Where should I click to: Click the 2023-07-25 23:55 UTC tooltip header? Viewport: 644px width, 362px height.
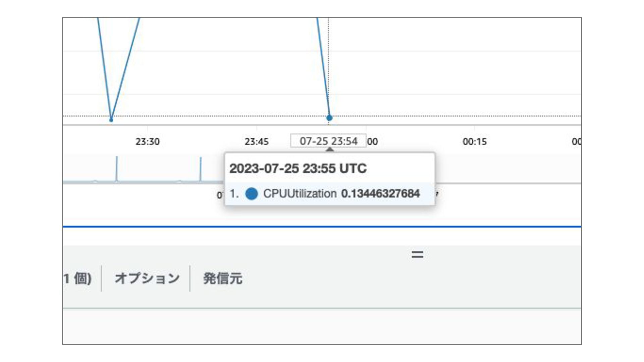point(298,168)
